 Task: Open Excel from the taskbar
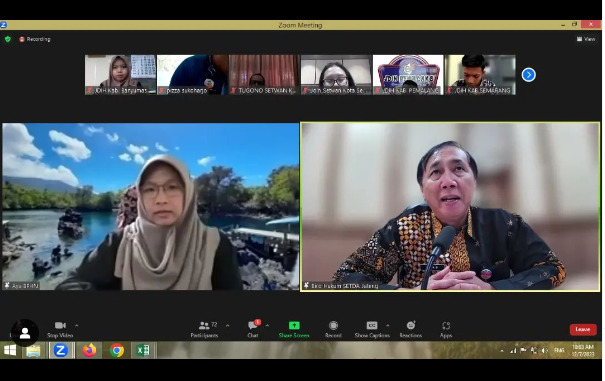[x=143, y=351]
